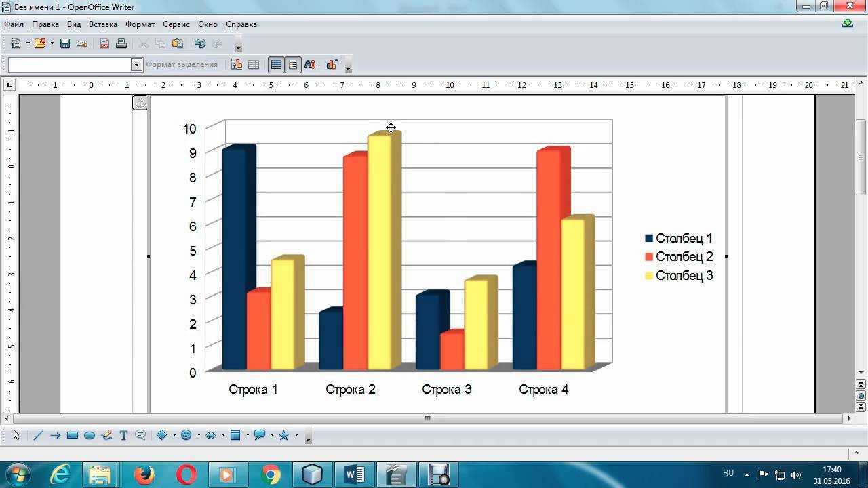Select the Line with arrow tool
Screen dimensions: 868x488
point(55,435)
